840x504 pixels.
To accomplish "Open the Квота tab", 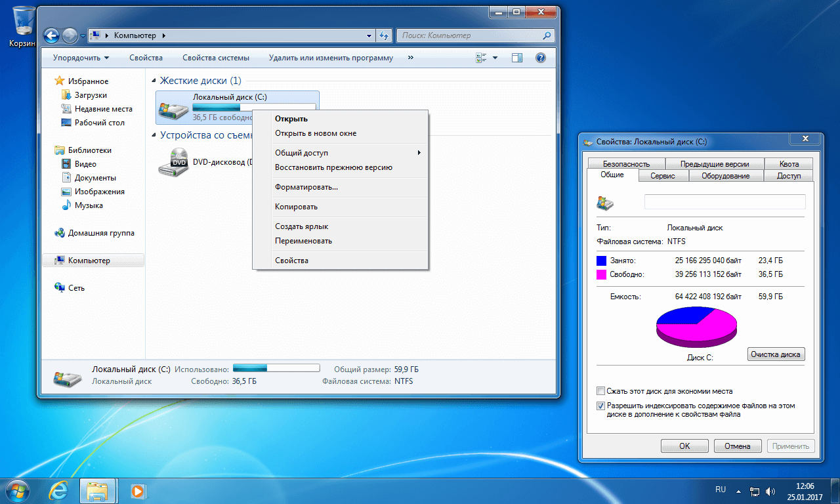I will [789, 164].
